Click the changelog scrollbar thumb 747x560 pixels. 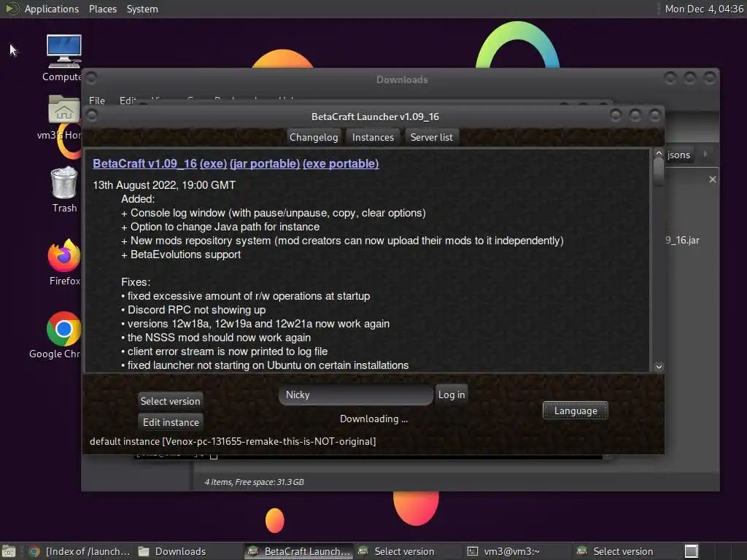(x=659, y=172)
